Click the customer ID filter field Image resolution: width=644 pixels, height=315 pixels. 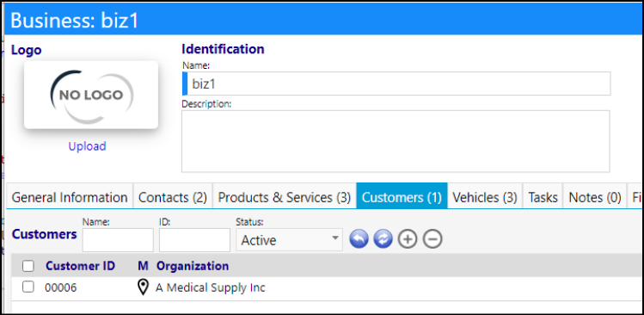194,240
